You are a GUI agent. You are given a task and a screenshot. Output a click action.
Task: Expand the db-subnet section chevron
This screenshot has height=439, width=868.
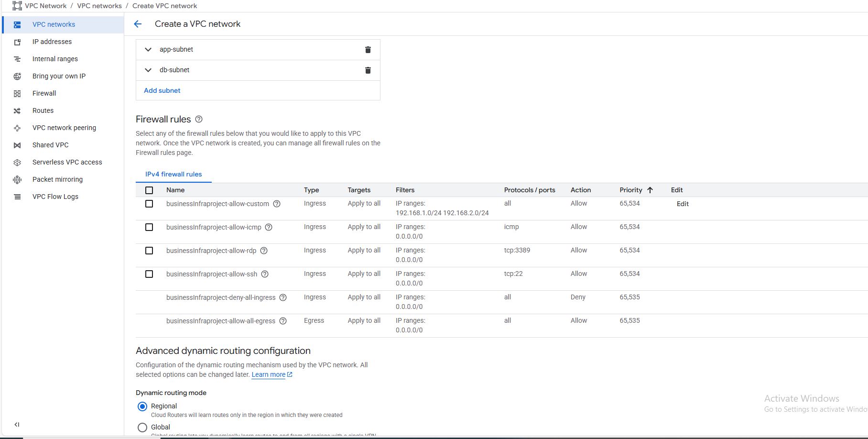coord(148,70)
